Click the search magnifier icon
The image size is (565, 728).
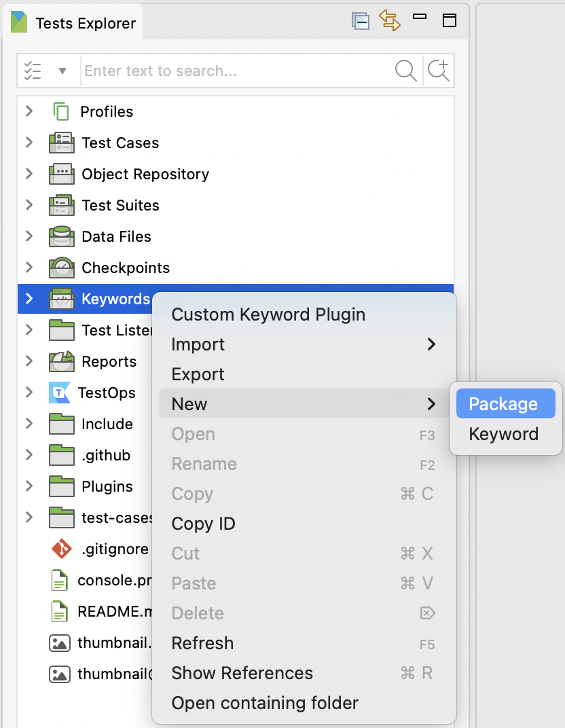405,70
